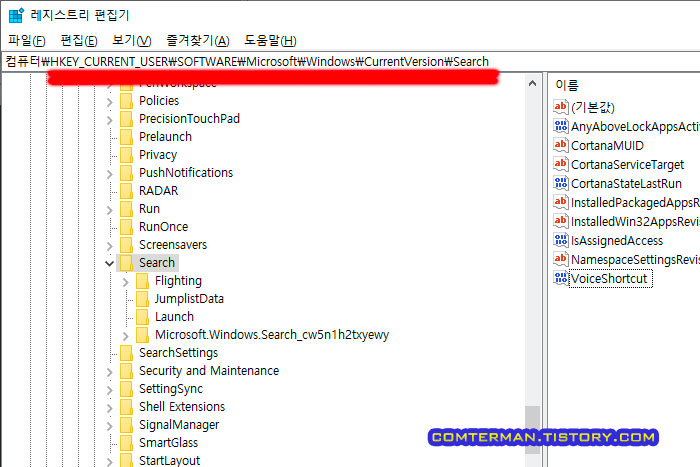Click the SearchSettings folder icon
Viewport: 700px width, 467px height.
click(x=127, y=353)
